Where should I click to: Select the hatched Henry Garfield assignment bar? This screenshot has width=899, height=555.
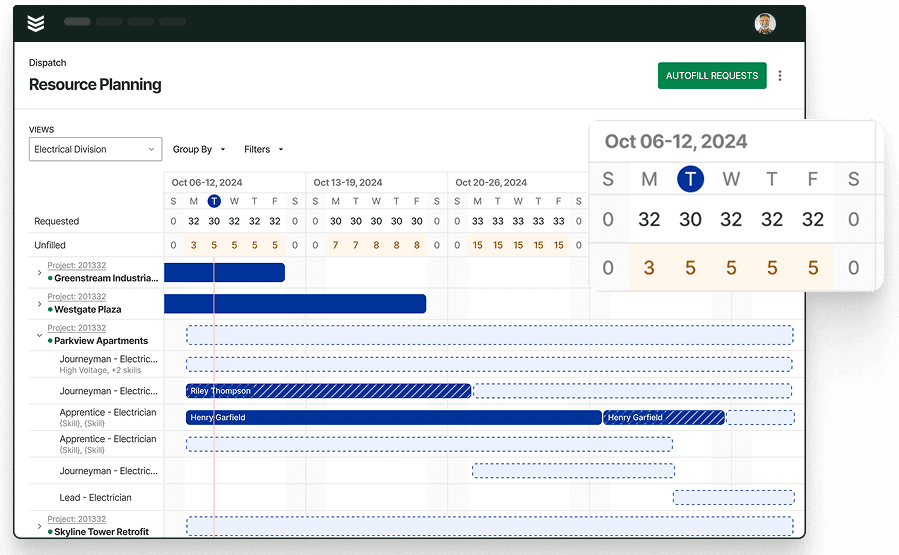coord(664,417)
